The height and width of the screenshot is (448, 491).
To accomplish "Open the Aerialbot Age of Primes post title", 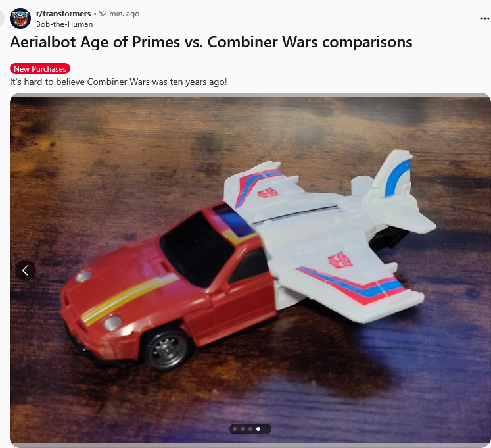I will pos(211,42).
